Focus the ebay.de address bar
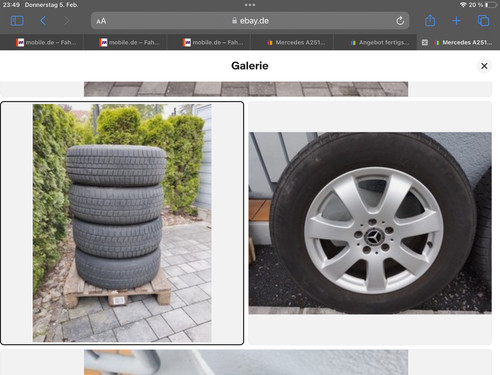 point(250,21)
